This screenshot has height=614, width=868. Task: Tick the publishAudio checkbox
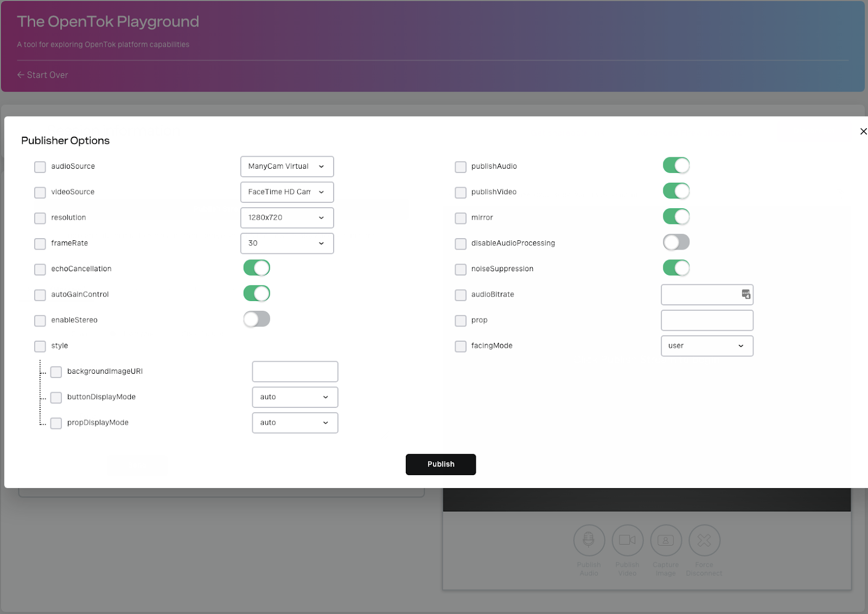pos(461,167)
